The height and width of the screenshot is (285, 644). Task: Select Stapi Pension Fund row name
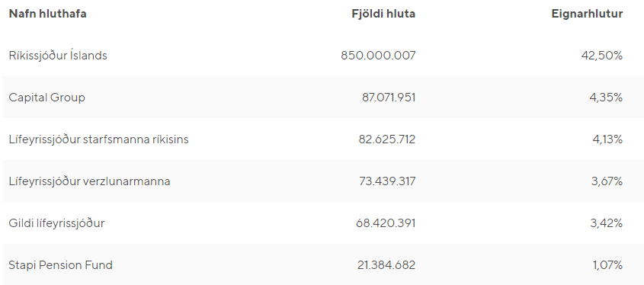(61, 265)
